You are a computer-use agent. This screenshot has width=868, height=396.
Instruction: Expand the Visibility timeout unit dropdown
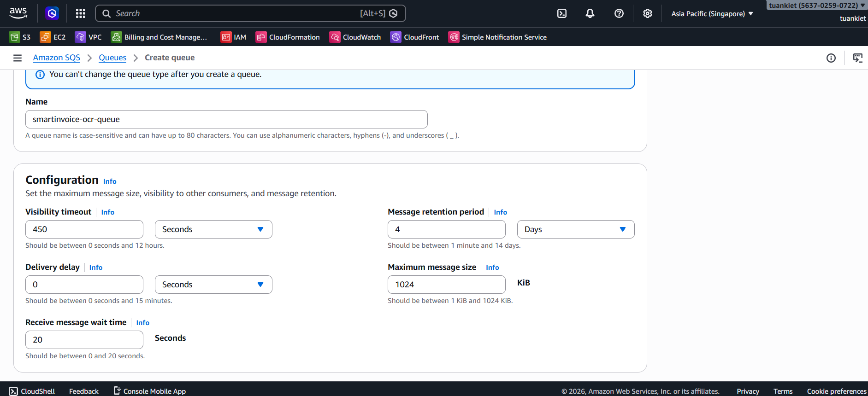[213, 229]
